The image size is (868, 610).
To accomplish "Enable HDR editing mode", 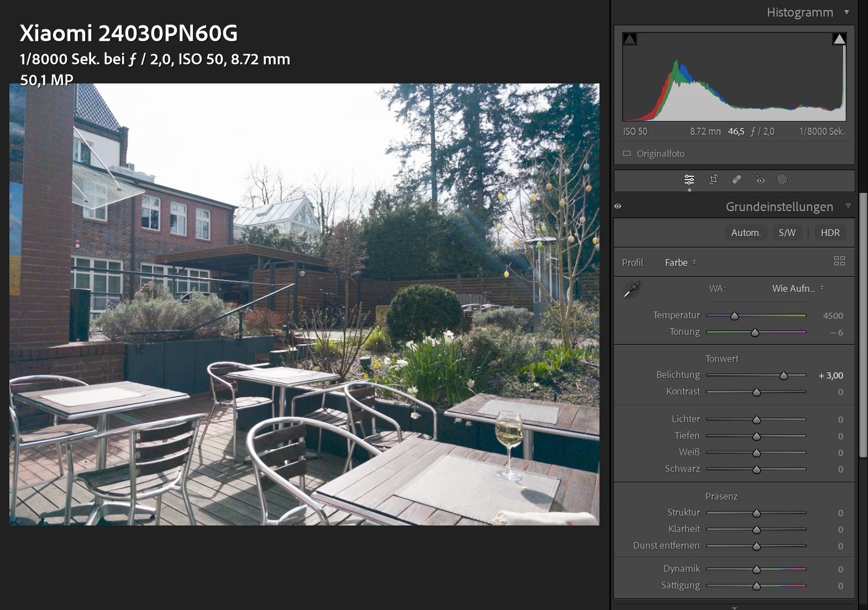I will [x=830, y=233].
